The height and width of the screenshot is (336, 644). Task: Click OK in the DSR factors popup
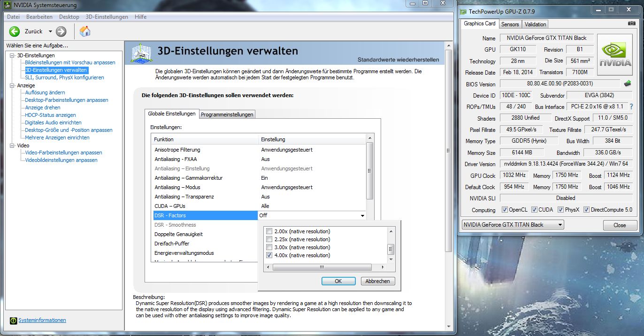[x=338, y=281]
